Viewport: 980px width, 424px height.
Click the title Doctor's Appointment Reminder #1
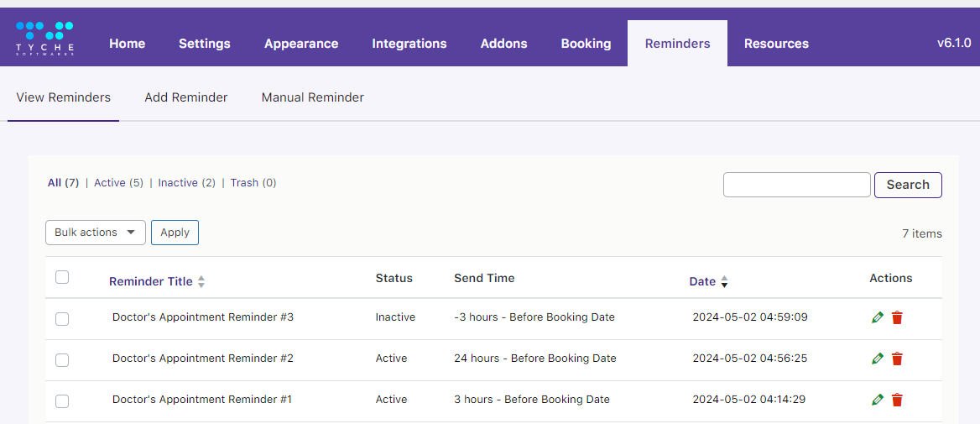(202, 399)
